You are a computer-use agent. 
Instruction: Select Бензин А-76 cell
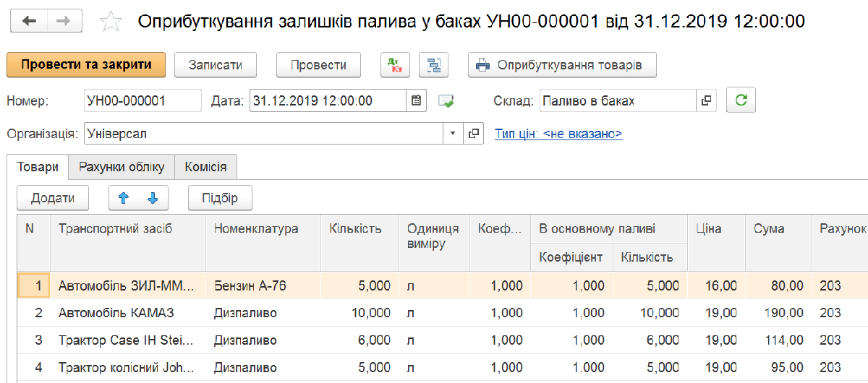click(x=263, y=286)
